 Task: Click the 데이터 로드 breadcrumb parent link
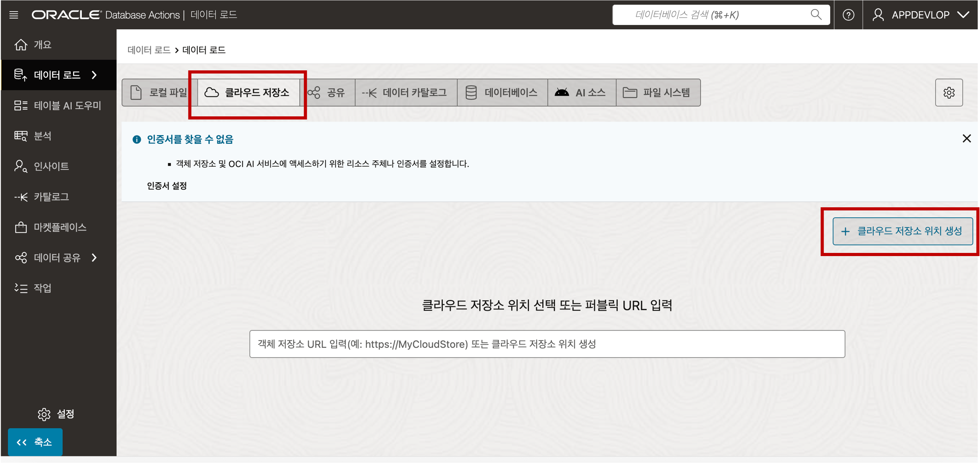[149, 50]
